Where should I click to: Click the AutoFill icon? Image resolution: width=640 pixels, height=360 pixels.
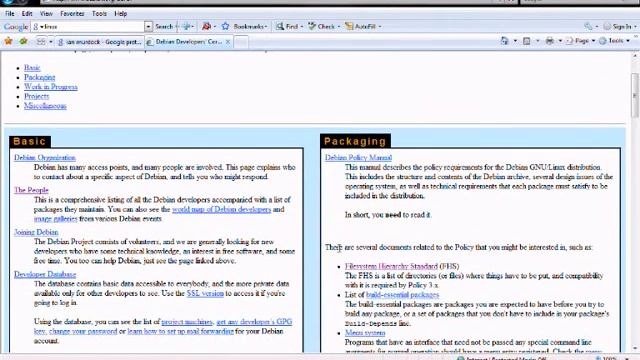click(x=349, y=26)
